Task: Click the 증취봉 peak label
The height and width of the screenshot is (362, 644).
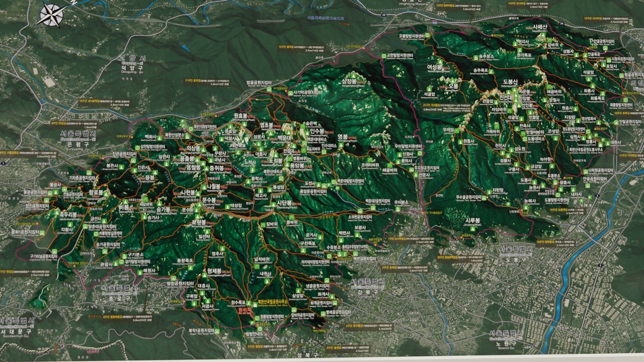Action: 216,167
